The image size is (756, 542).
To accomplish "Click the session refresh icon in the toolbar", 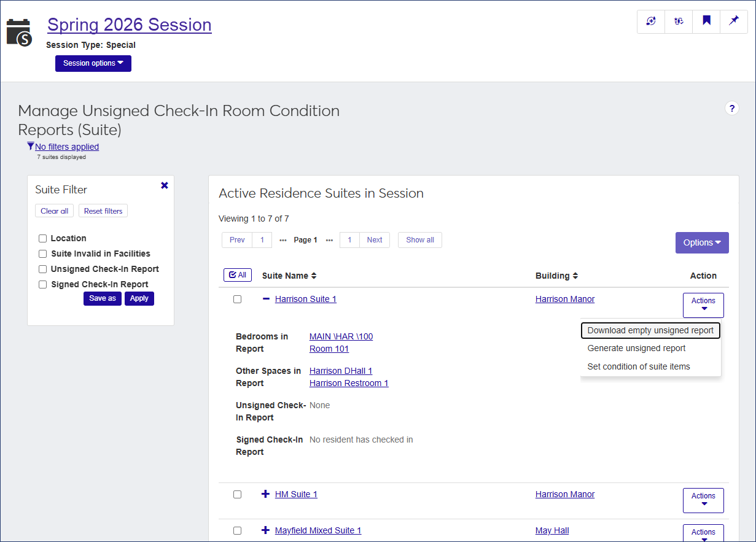I will tap(650, 21).
